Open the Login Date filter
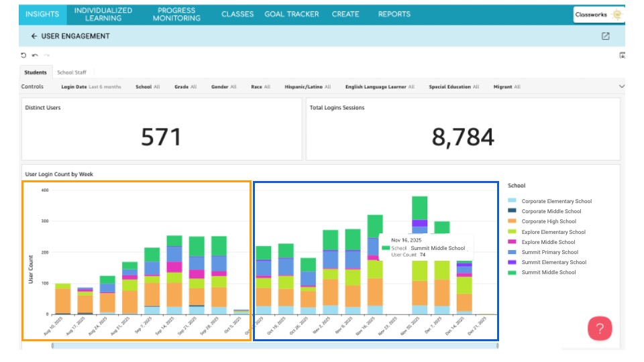This screenshot has height=362, width=644. point(91,86)
